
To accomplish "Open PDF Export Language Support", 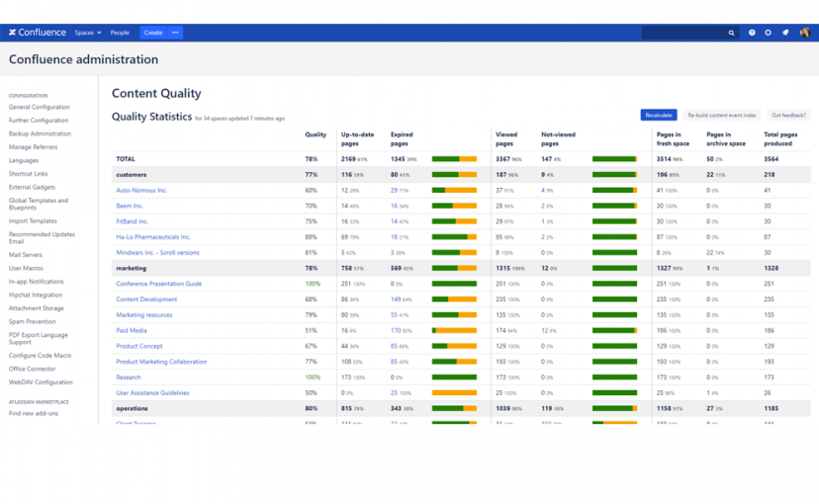I will pos(39,339).
